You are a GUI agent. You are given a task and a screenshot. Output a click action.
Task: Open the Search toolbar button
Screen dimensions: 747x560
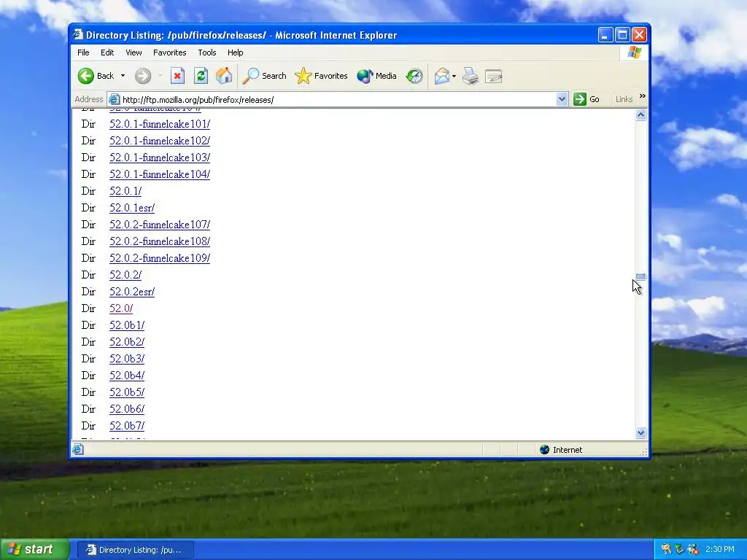click(264, 76)
